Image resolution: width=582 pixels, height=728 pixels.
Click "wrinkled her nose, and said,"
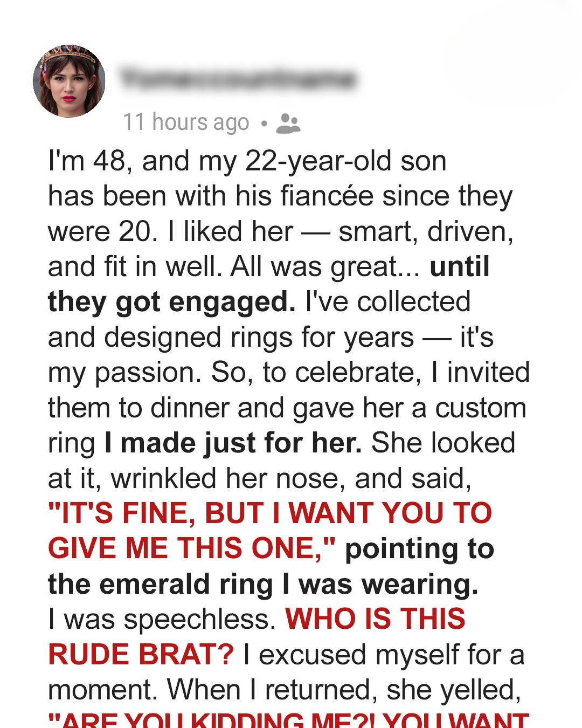pos(291,479)
